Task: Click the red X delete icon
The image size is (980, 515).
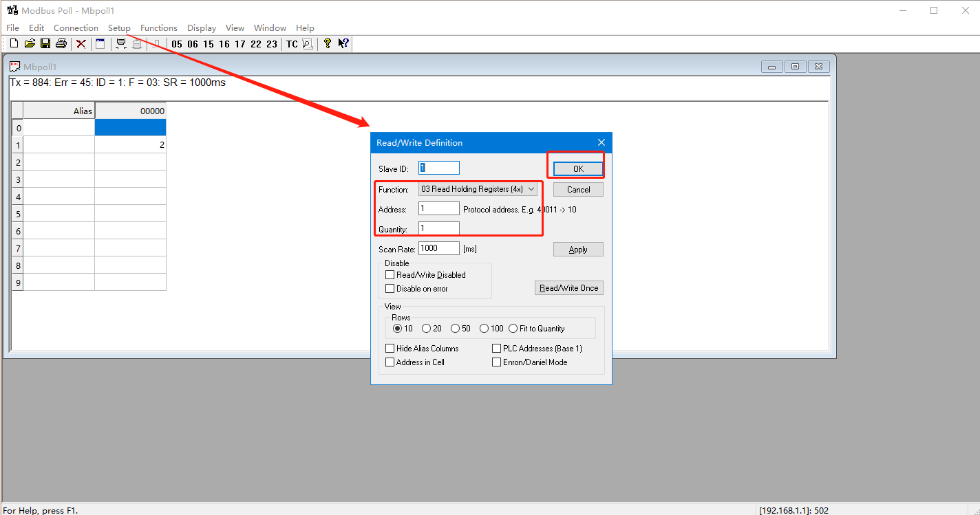Action: pos(81,44)
